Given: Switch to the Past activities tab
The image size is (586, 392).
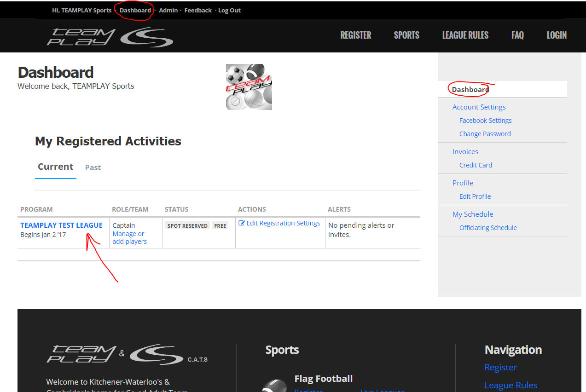Looking at the screenshot, I should [93, 167].
